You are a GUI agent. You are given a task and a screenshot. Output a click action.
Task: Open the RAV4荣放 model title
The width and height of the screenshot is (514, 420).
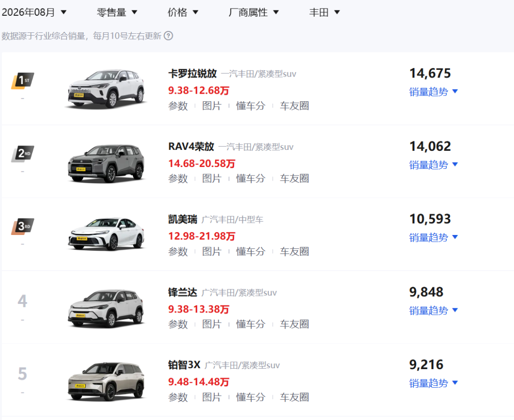pos(191,147)
